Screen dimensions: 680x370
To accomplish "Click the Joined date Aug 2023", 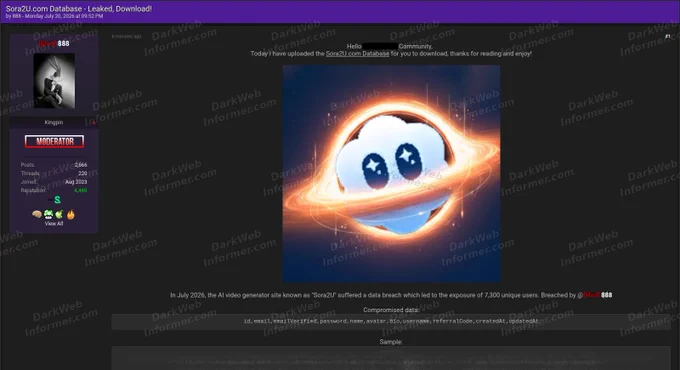I will (x=76, y=182).
